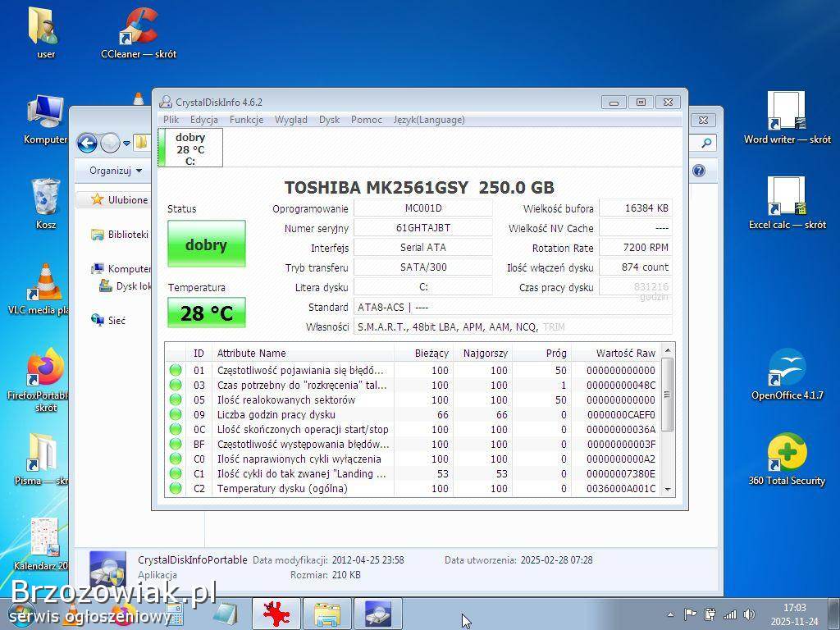Open the recent locations arrow beside the forward button
This screenshot has width=840, height=630.
click(126, 144)
